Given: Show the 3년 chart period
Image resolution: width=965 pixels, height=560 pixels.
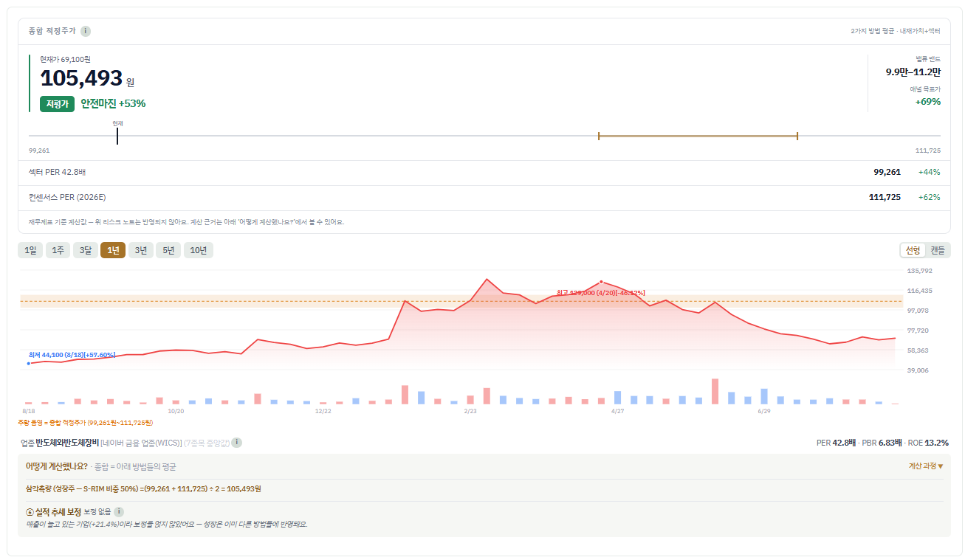Looking at the screenshot, I should pos(140,250).
